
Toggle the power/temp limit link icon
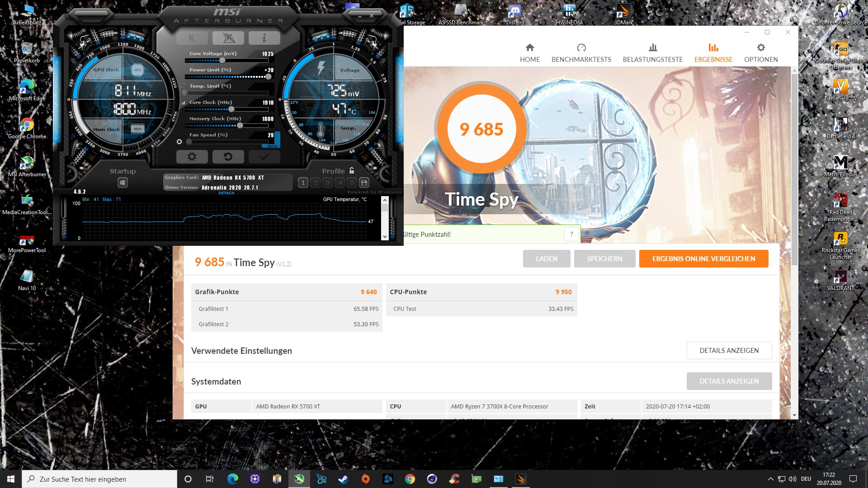182,85
